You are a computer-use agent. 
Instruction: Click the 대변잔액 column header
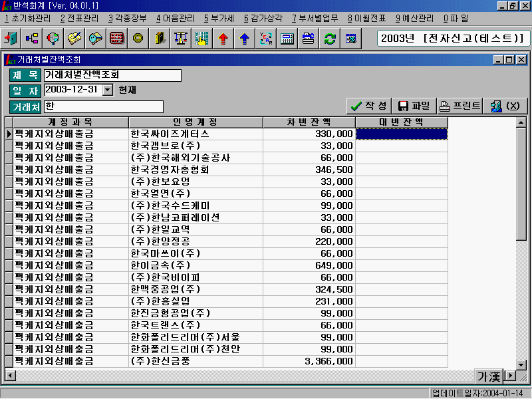pos(402,122)
